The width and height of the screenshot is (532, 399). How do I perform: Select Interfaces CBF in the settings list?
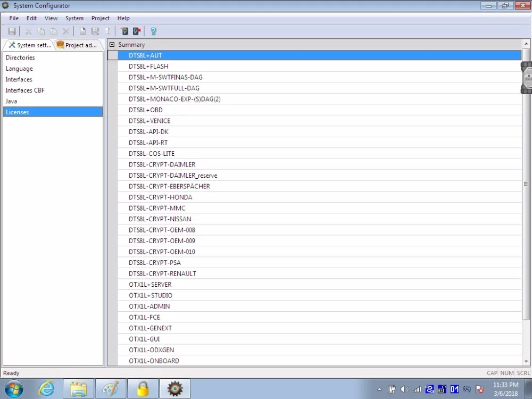coord(53,90)
